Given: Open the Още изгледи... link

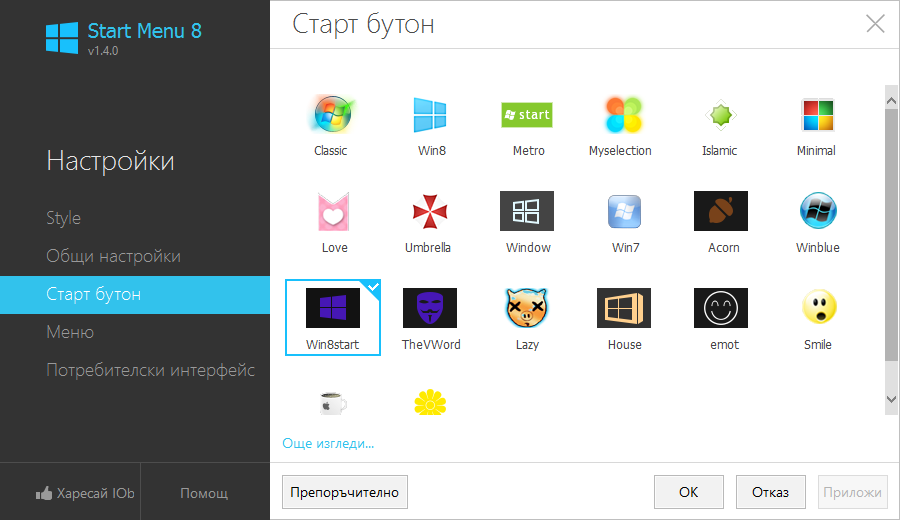Looking at the screenshot, I should click(x=328, y=444).
